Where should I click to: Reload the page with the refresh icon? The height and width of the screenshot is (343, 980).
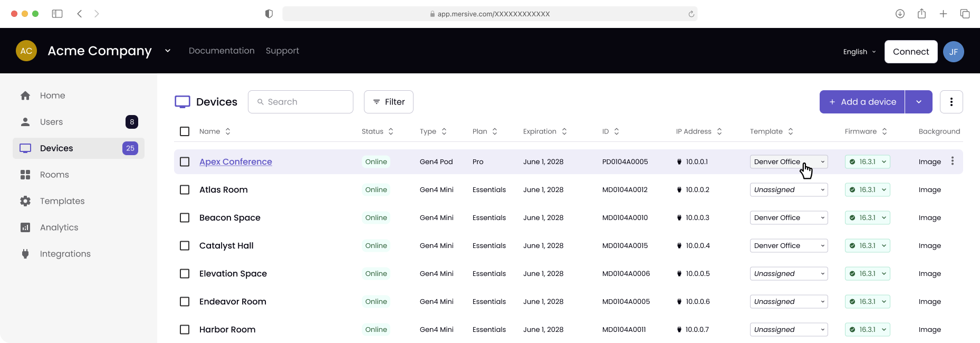(x=691, y=14)
